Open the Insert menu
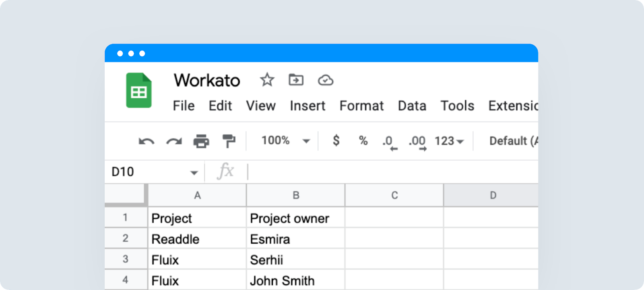The height and width of the screenshot is (290, 644). (x=308, y=106)
